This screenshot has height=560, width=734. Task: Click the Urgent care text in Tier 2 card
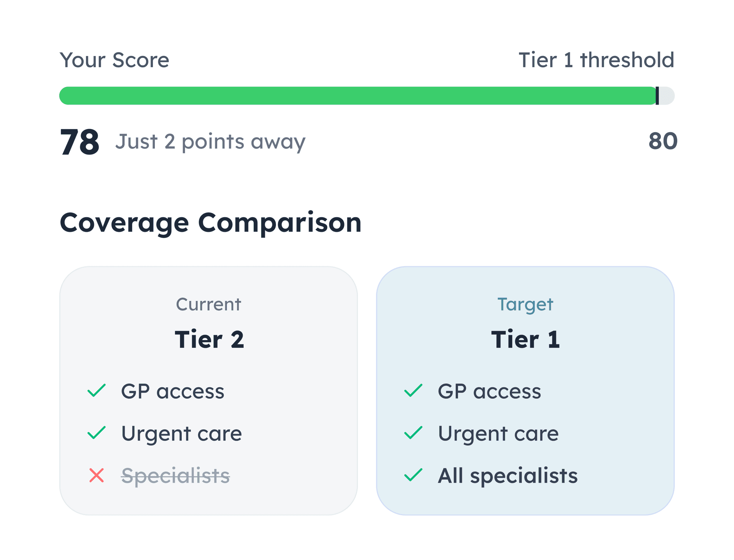pyautogui.click(x=182, y=434)
